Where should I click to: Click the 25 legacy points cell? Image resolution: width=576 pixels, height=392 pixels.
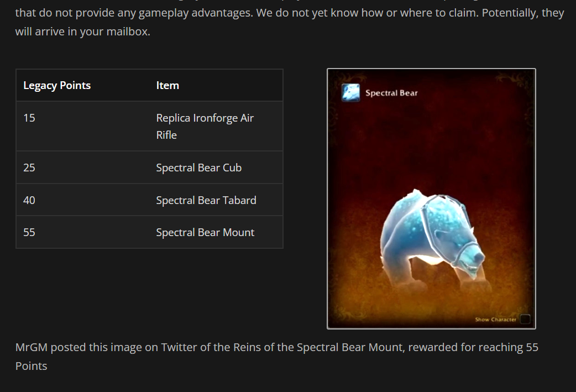[29, 168]
